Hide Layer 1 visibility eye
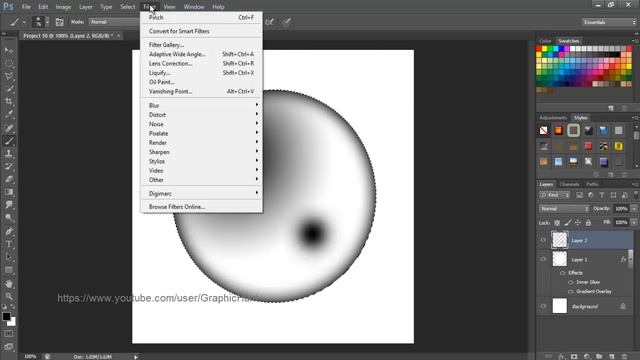The height and width of the screenshot is (360, 640). tap(543, 259)
